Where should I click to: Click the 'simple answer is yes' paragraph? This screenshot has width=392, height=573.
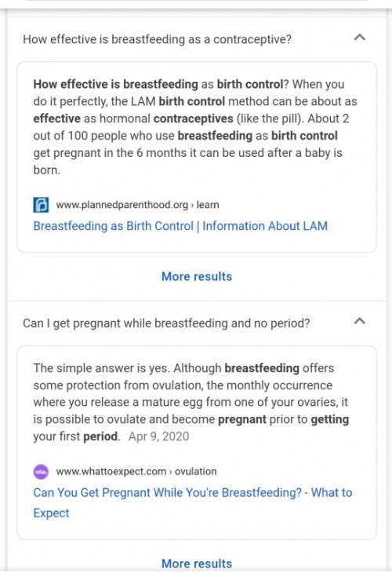tap(191, 402)
